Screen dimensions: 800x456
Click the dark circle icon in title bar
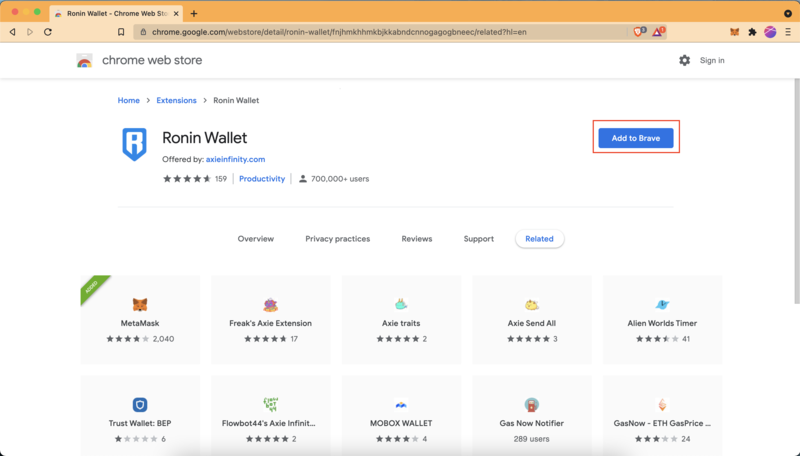click(788, 13)
